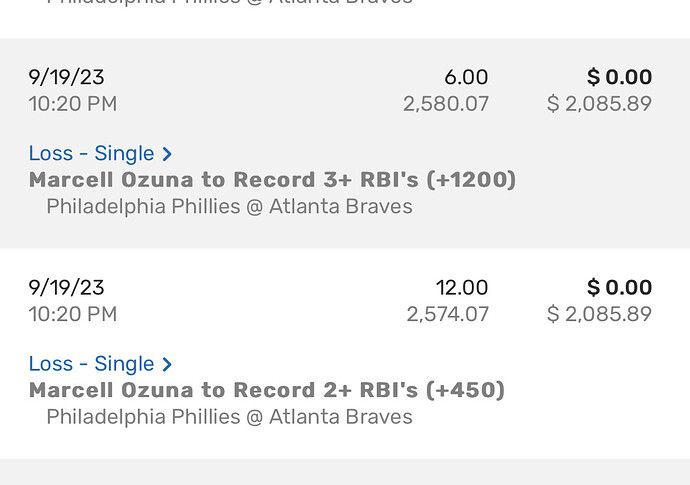This screenshot has width=690, height=485.
Task: Select Marcell Ozuna to Record 2+ RBI's (+450) title
Action: (x=266, y=390)
